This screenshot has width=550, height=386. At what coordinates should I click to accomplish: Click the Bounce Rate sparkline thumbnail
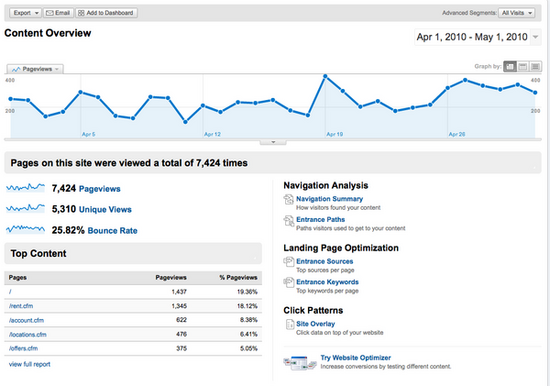tap(26, 229)
